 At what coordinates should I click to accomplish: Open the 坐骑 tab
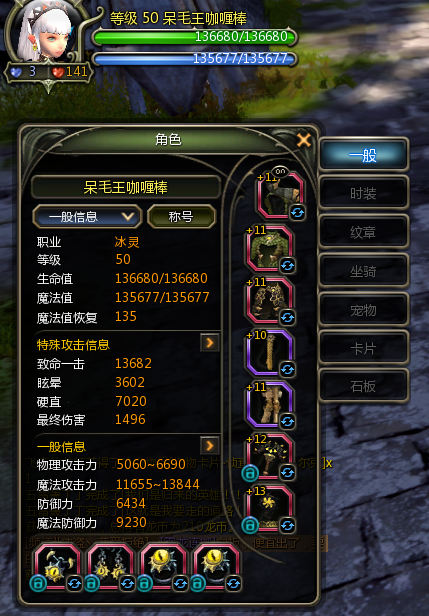click(x=363, y=271)
